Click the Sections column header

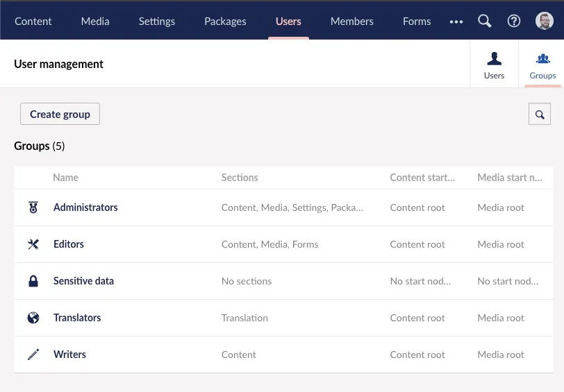point(240,178)
